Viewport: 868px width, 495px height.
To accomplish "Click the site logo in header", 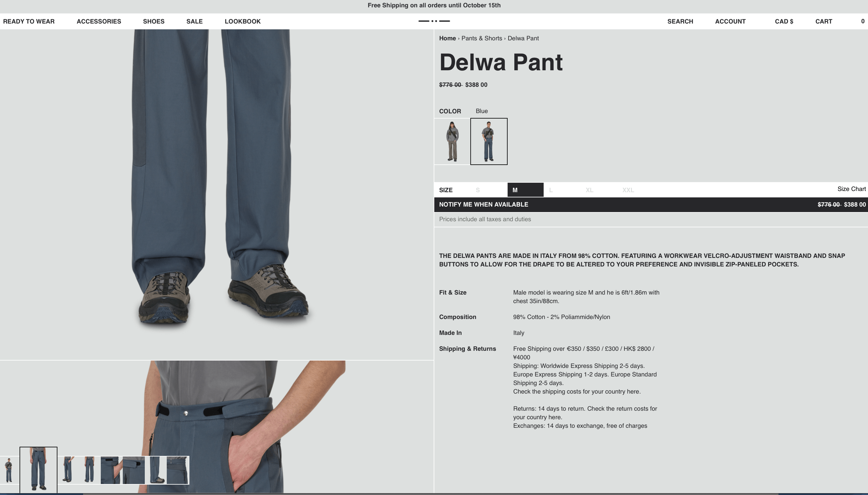I will [x=434, y=21].
